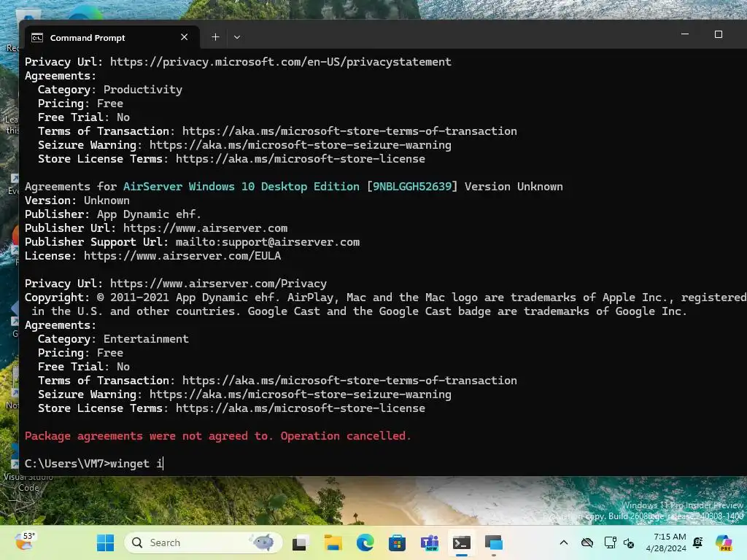Click the winget command prompt line
The height and width of the screenshot is (560, 747).
click(94, 463)
